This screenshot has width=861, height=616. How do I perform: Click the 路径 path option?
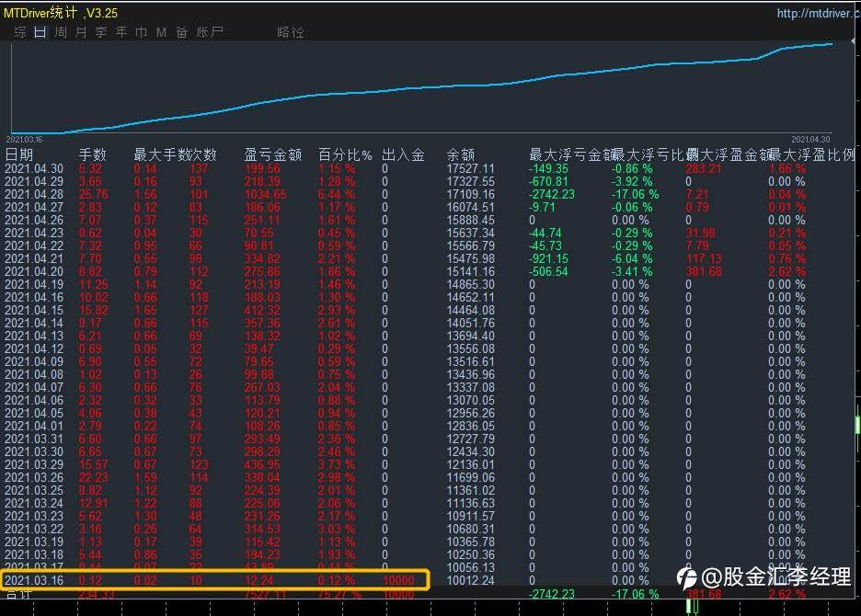click(x=291, y=32)
